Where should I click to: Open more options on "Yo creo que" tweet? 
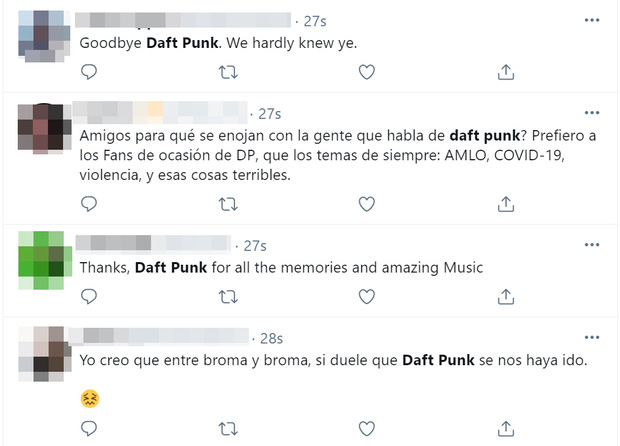(592, 338)
